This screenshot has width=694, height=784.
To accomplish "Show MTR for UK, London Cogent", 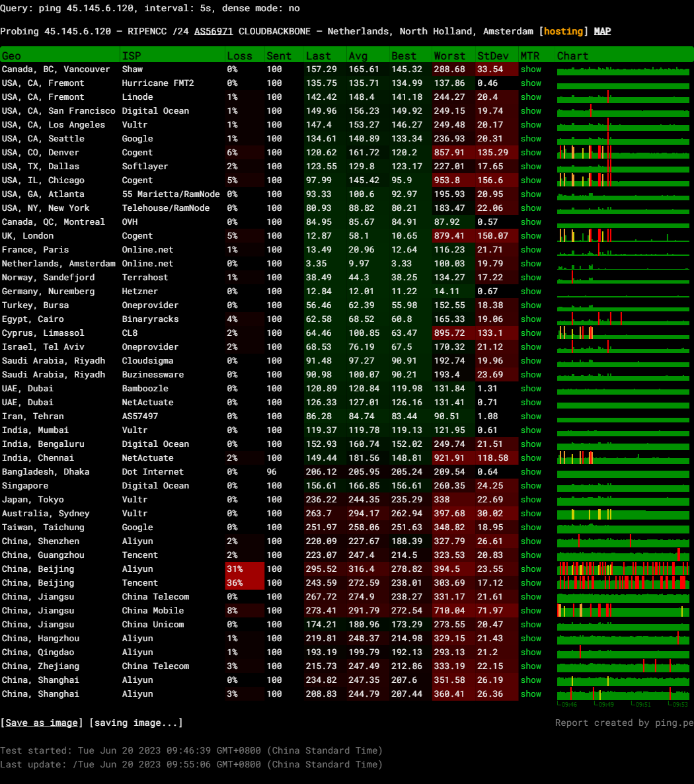I will (x=531, y=235).
